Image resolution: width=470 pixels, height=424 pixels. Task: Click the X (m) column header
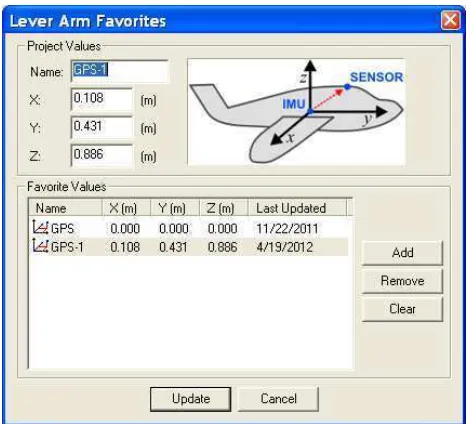126,208
